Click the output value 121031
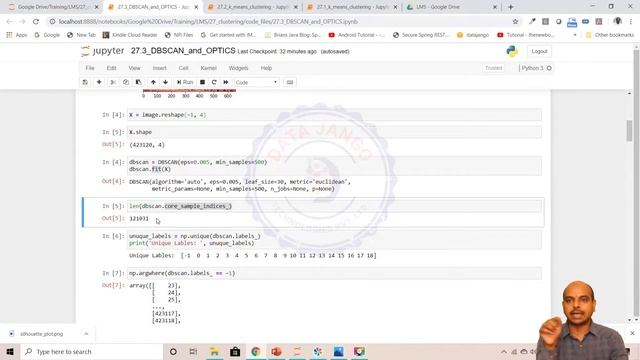Image resolution: width=640 pixels, height=360 pixels. click(x=139, y=219)
